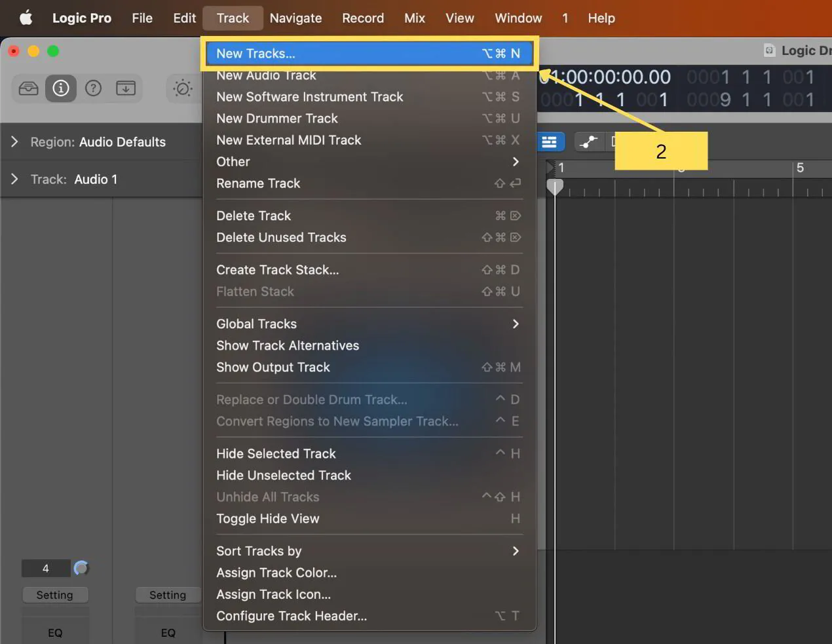
Task: Click the Apple menu logo
Action: pos(26,18)
